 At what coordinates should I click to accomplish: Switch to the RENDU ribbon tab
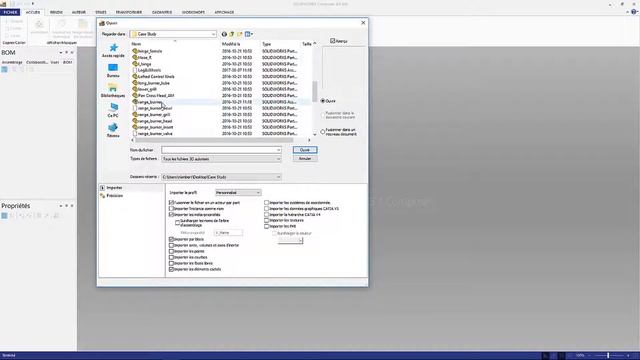coord(56,12)
